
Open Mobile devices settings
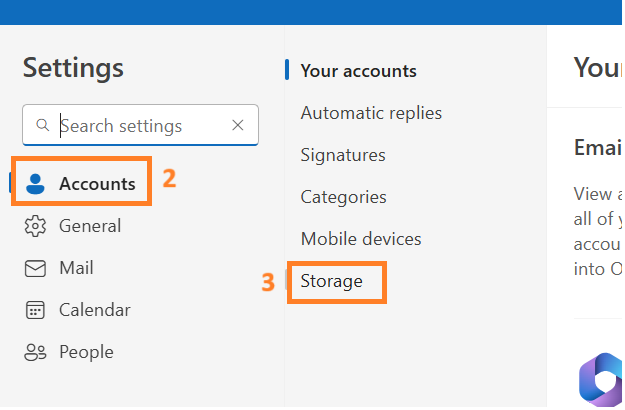pos(361,239)
